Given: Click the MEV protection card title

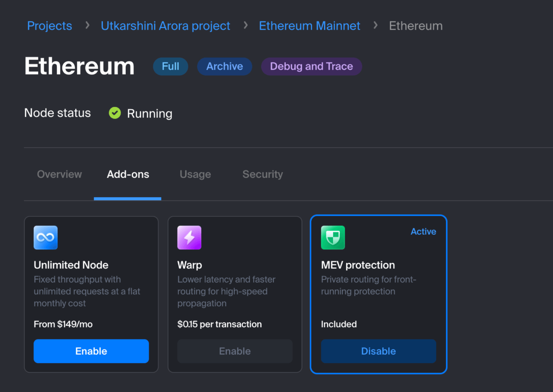Looking at the screenshot, I should pos(358,265).
